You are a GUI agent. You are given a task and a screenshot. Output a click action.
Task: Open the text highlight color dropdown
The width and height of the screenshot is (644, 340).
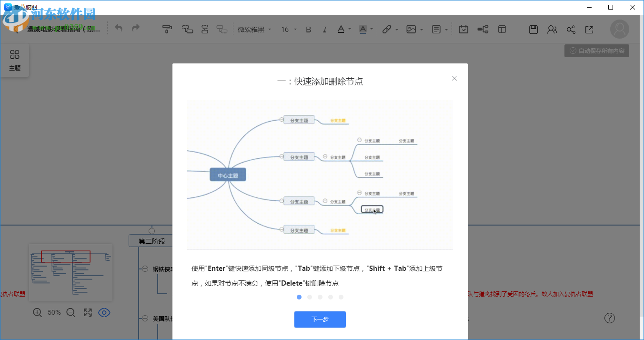tap(366, 29)
